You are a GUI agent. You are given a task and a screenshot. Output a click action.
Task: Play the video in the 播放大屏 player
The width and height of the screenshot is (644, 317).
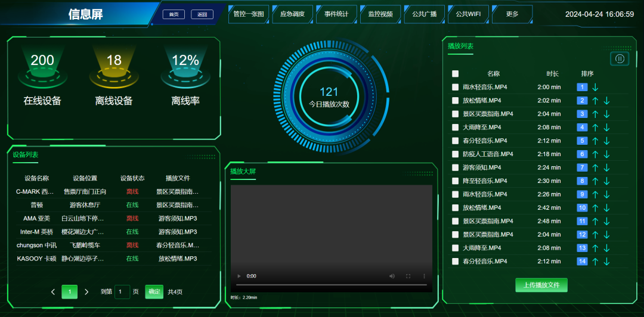tap(239, 276)
